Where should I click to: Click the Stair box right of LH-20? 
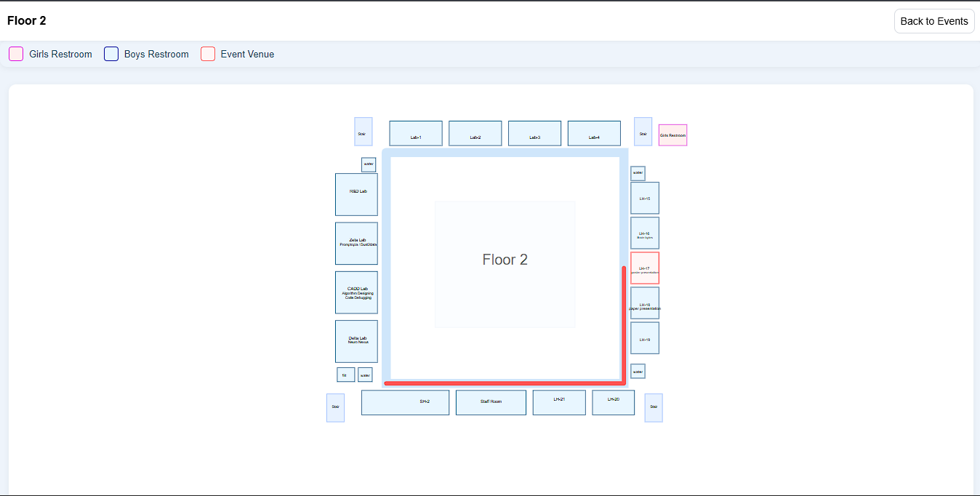click(x=653, y=407)
